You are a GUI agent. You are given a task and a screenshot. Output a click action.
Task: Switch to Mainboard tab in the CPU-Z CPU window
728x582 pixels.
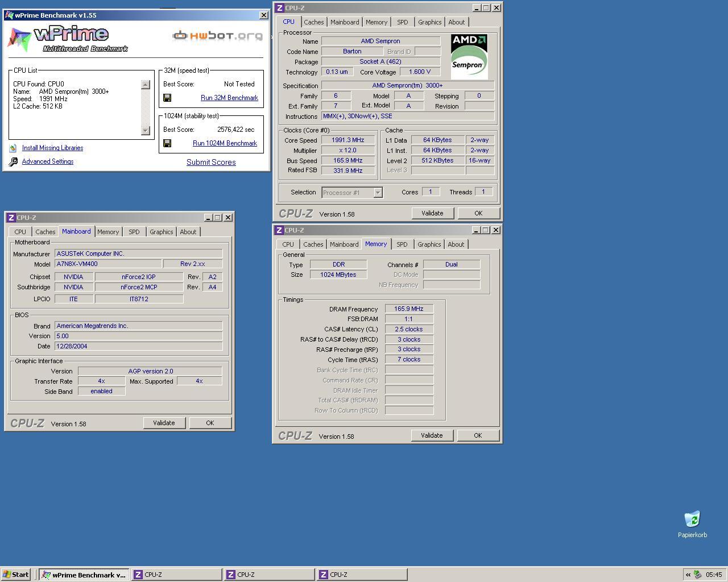(345, 22)
